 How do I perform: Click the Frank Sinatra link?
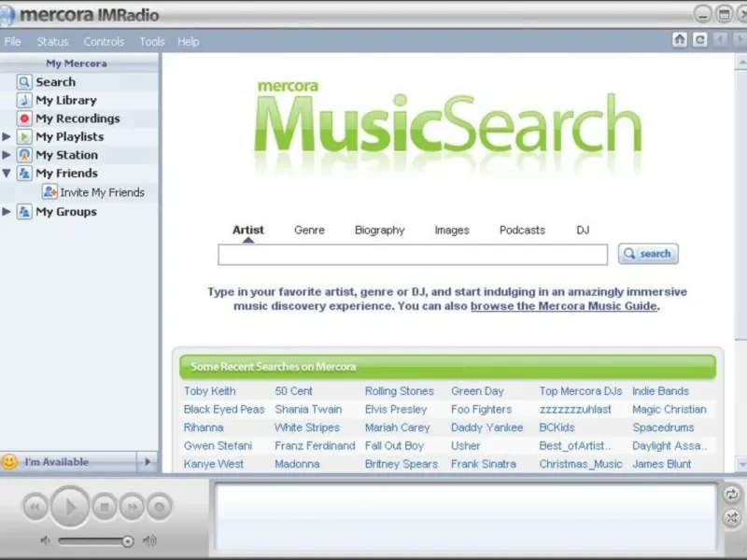click(x=483, y=464)
